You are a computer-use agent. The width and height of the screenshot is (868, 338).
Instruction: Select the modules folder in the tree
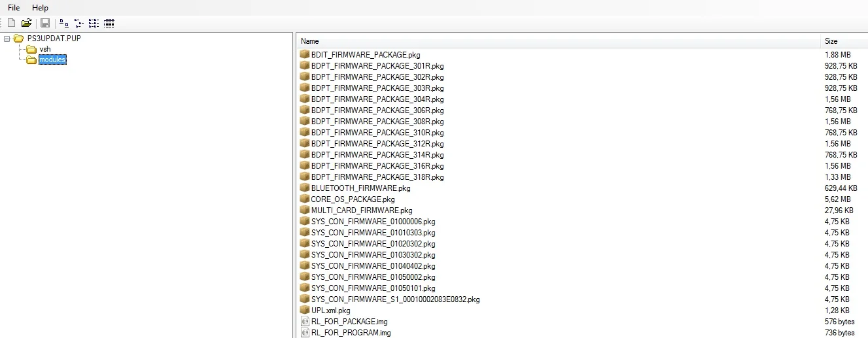52,60
